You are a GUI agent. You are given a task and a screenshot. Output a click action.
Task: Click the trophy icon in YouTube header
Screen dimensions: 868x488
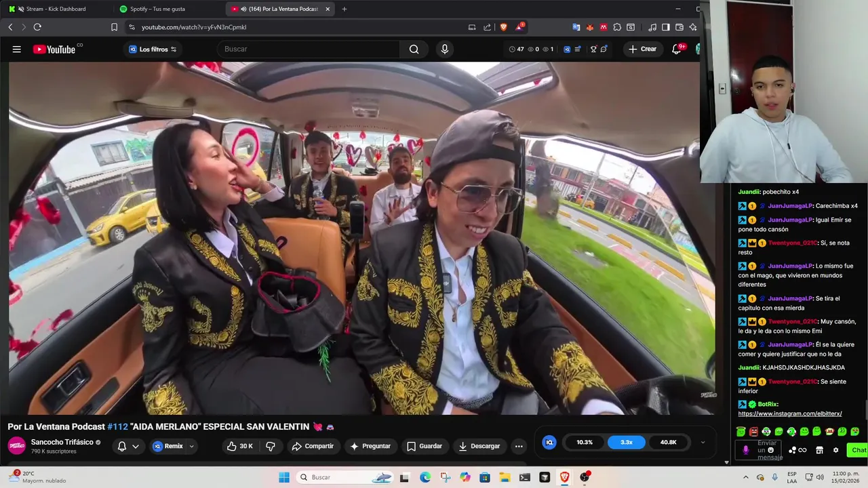[593, 49]
